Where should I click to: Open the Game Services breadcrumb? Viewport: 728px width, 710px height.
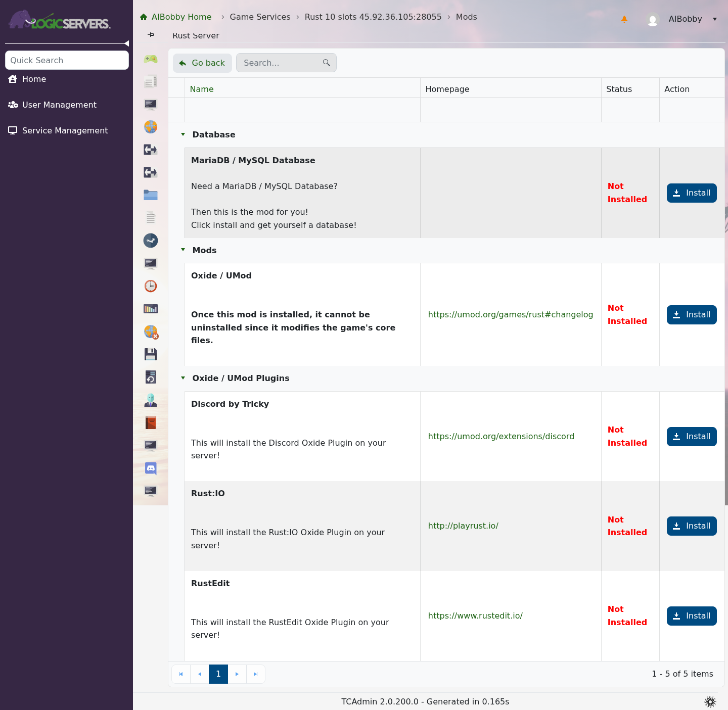[x=260, y=17]
